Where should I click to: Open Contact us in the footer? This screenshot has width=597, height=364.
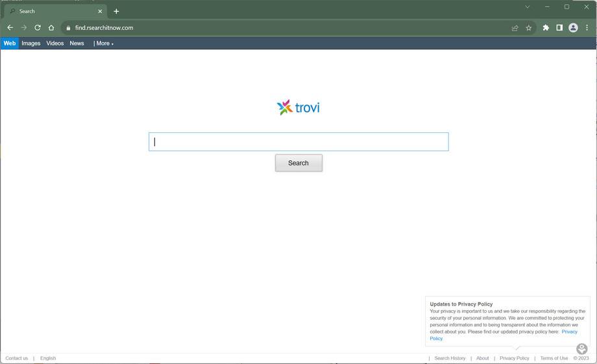point(16,358)
